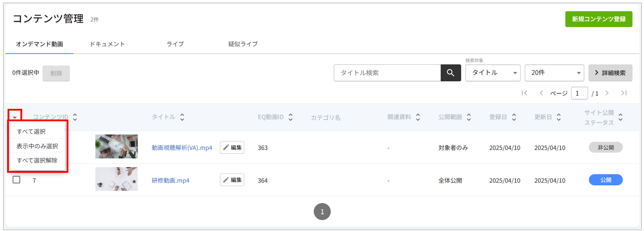Tick the checkbox for content ID 7

tap(16, 180)
